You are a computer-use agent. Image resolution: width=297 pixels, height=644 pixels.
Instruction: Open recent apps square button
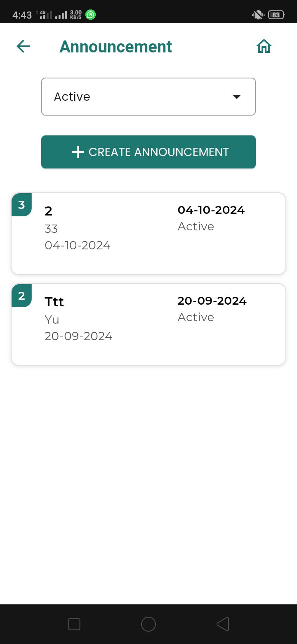coord(74,624)
